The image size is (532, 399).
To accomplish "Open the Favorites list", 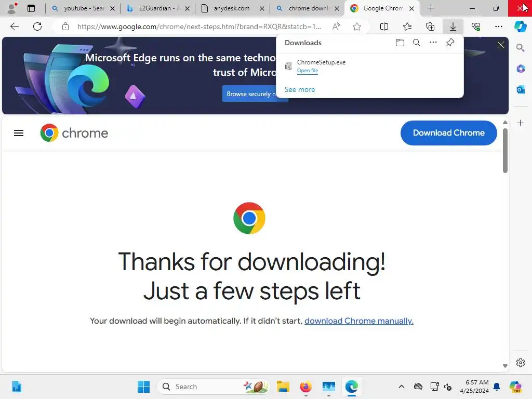I will (x=407, y=26).
